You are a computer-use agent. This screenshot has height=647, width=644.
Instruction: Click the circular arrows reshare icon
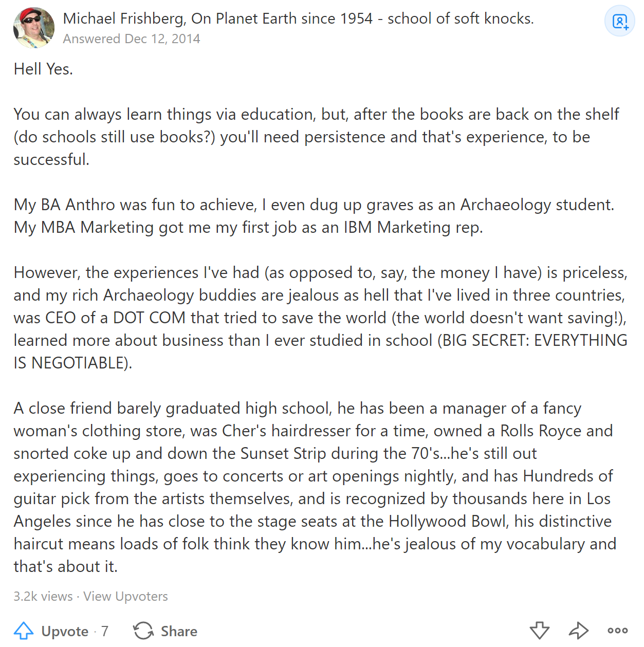tap(143, 631)
